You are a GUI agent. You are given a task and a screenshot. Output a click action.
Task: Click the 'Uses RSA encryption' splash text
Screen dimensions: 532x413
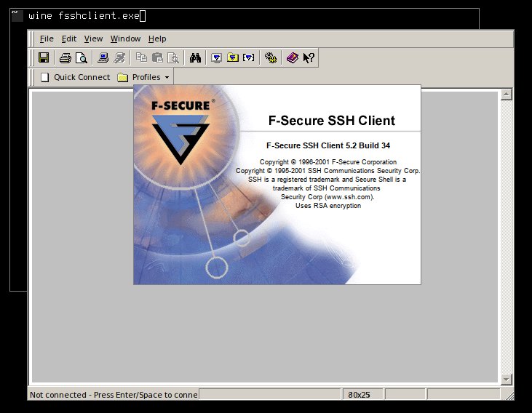(328, 206)
